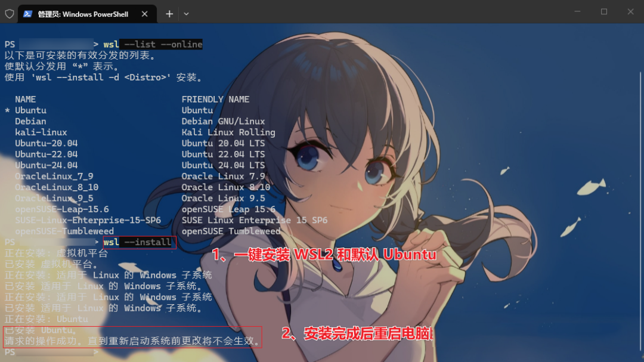Click the kali-linux entry
This screenshot has height=362, width=644.
coord(36,132)
